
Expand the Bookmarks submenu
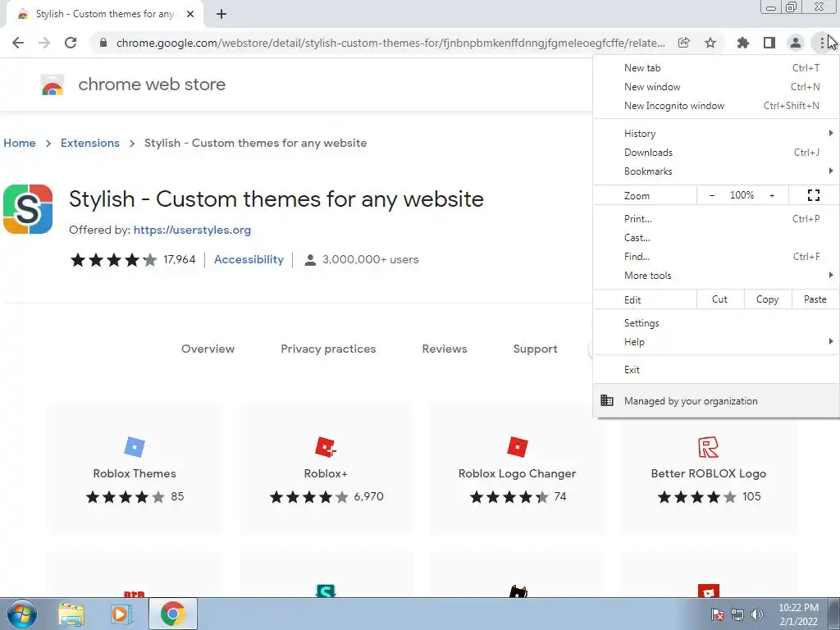(716, 171)
